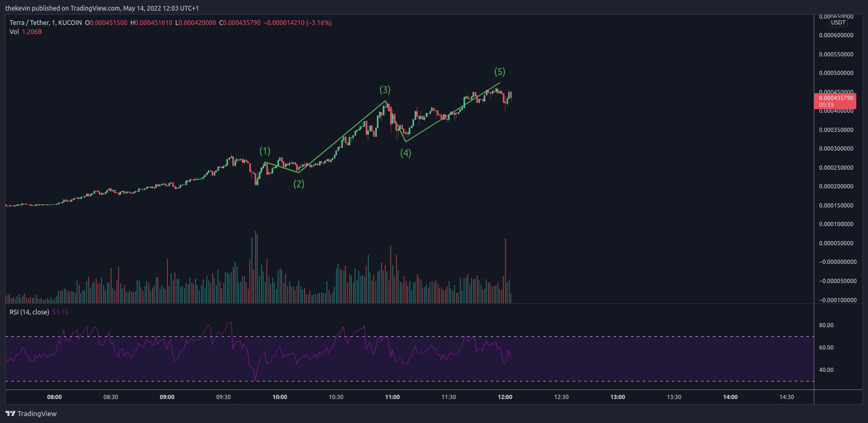Select the Elliott wave label (4)
The width and height of the screenshot is (868, 423).
coord(406,153)
